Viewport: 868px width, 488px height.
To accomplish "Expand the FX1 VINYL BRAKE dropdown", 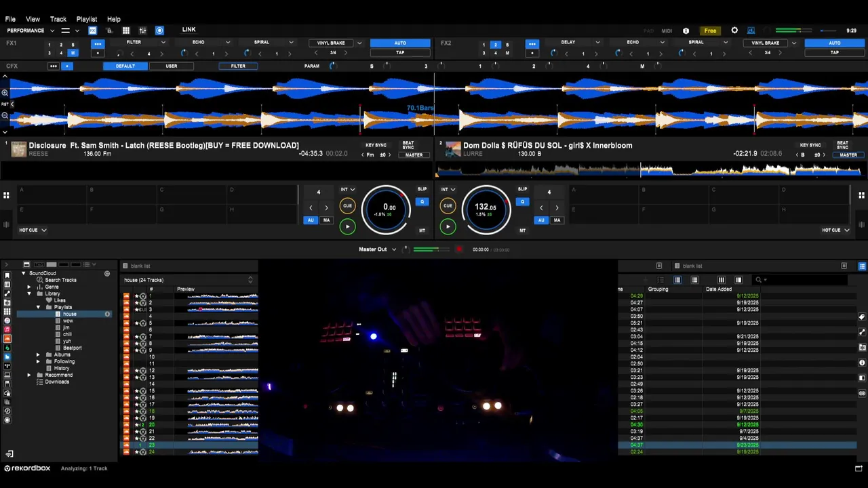I will coord(359,43).
